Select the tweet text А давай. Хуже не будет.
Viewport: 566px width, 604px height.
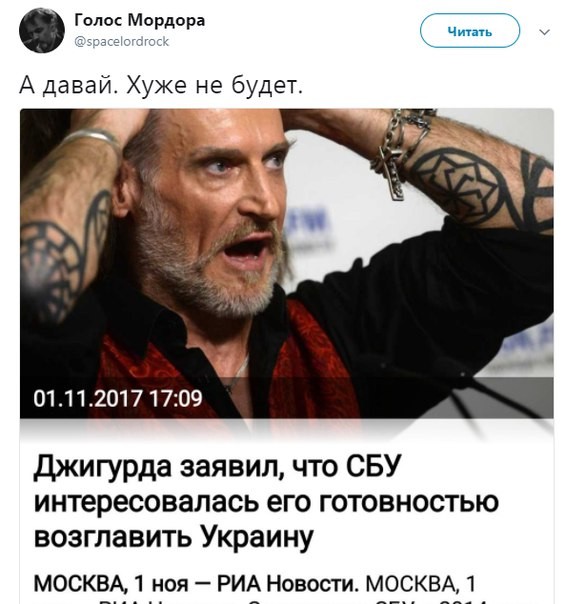point(161,85)
